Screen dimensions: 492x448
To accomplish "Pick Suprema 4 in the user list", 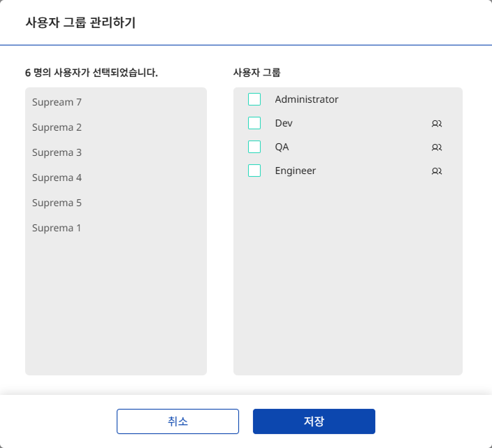I will pyautogui.click(x=57, y=178).
